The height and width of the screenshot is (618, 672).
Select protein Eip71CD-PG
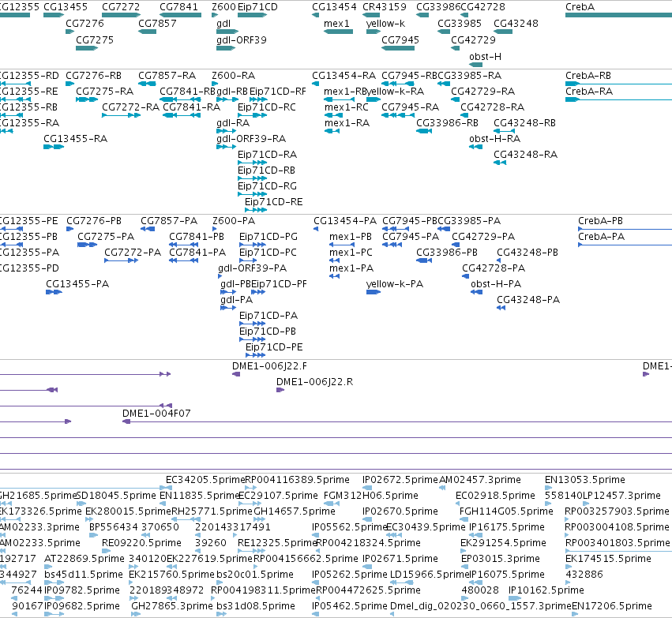click(268, 237)
